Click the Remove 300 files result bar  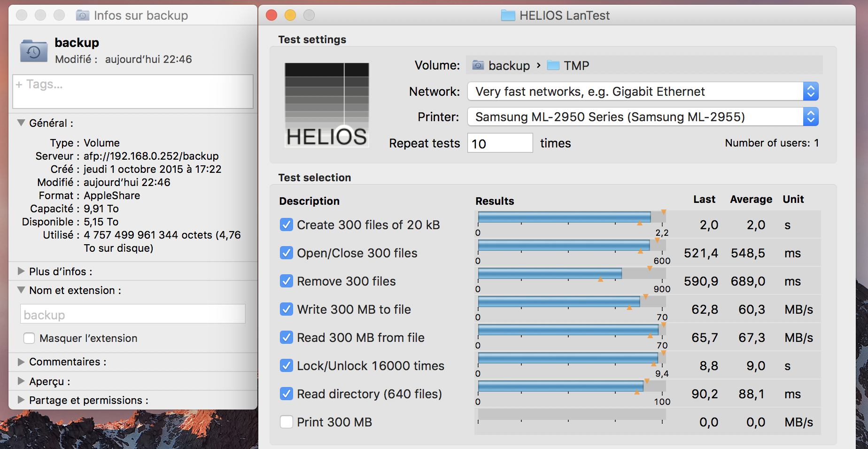572,274
